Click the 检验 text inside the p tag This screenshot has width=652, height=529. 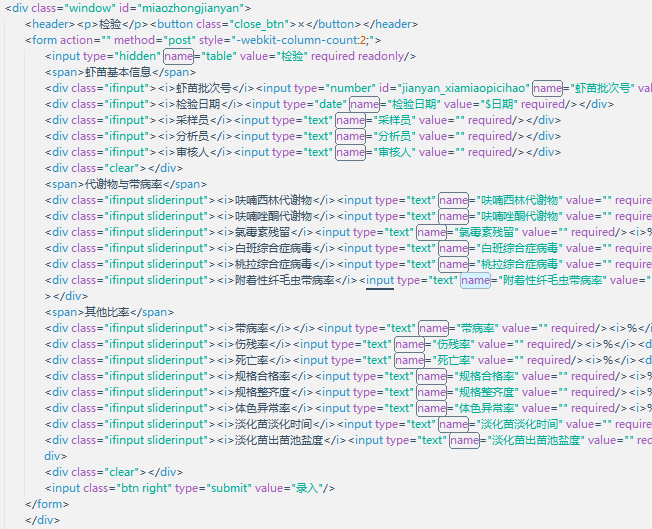(110, 24)
